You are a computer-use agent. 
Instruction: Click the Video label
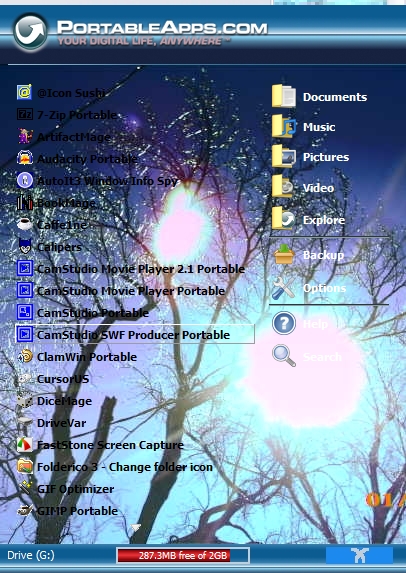(318, 188)
